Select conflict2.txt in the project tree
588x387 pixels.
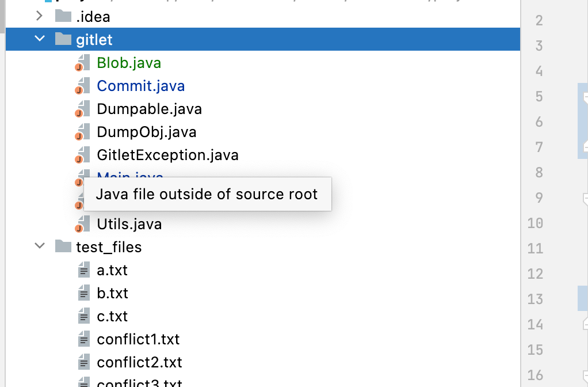[139, 362]
